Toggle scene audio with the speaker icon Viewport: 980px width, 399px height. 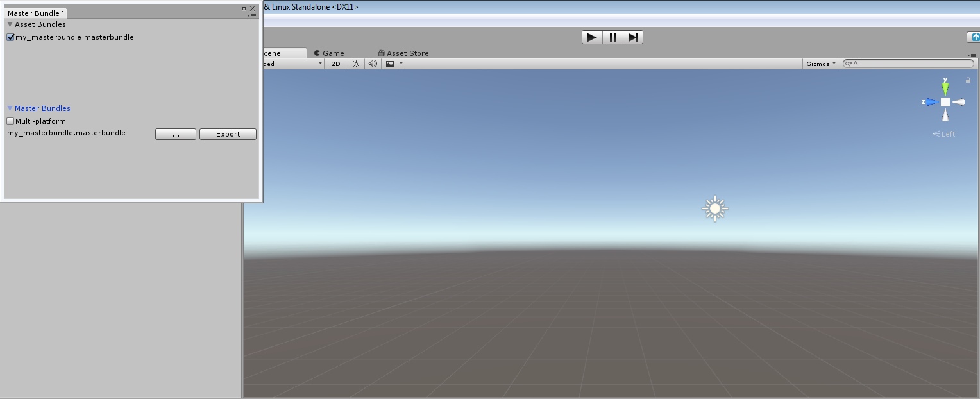click(373, 64)
